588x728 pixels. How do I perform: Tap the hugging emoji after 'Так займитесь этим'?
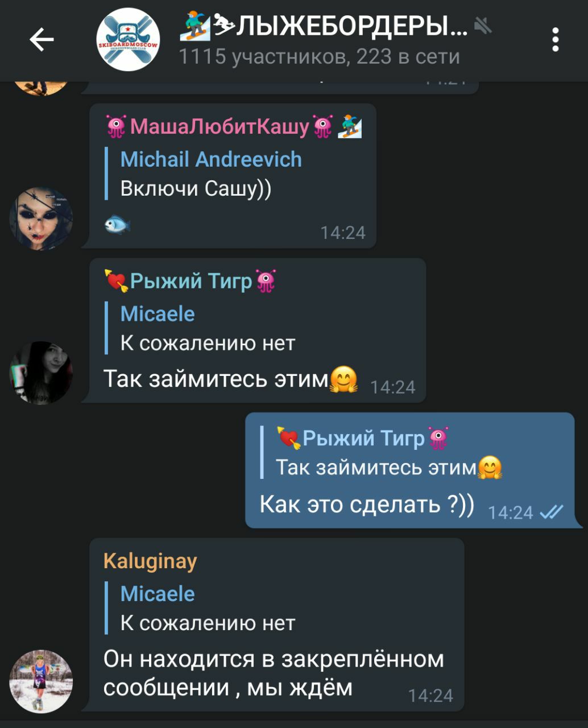343,379
